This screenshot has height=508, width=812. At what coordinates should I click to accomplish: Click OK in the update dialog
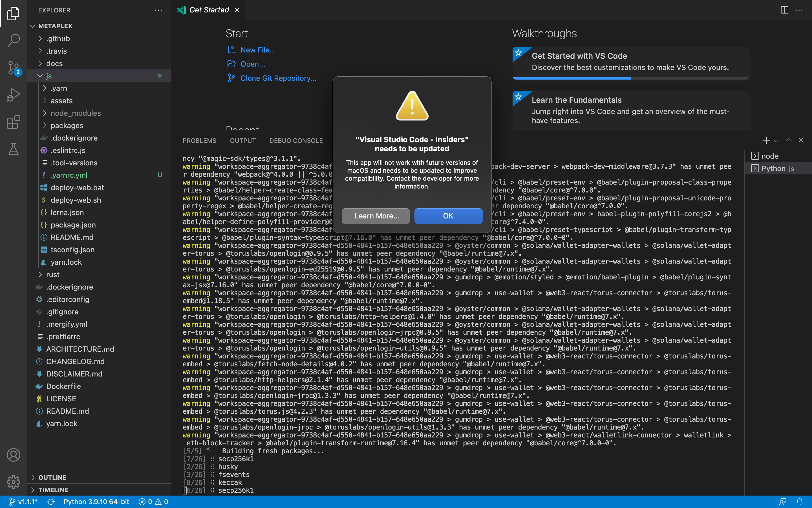click(448, 216)
